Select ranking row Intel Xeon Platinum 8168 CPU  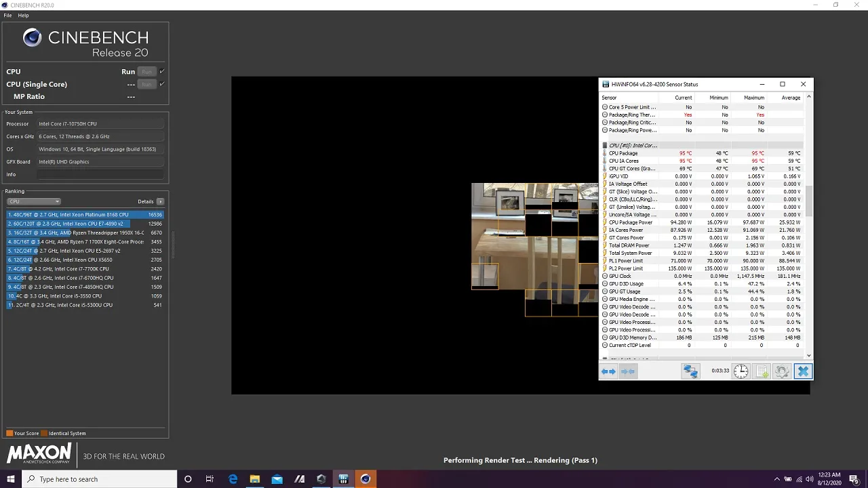[x=85, y=214]
